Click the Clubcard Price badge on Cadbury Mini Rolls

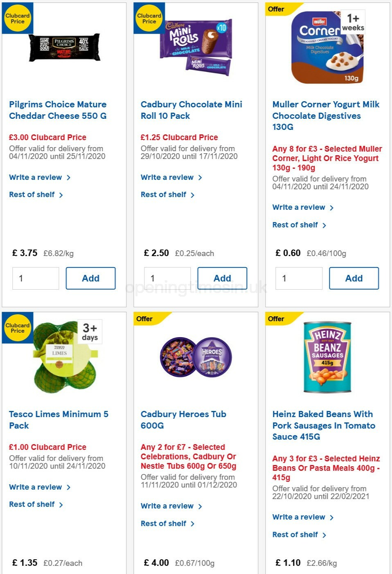[149, 18]
